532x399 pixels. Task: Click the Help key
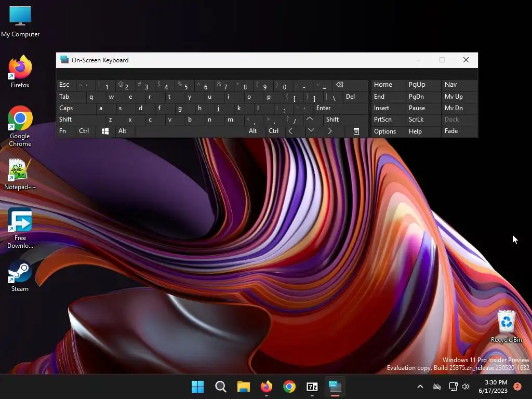[423, 131]
